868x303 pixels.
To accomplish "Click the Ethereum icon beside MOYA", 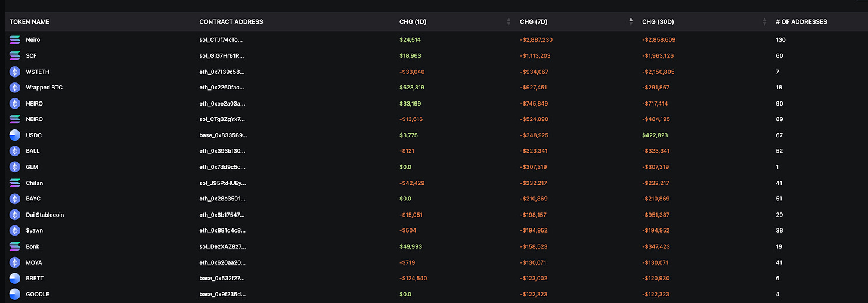I will tap(15, 262).
